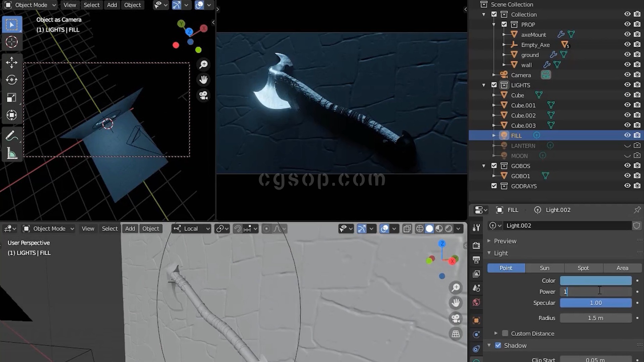Open Object Mode dropdown in top viewport

(30, 5)
